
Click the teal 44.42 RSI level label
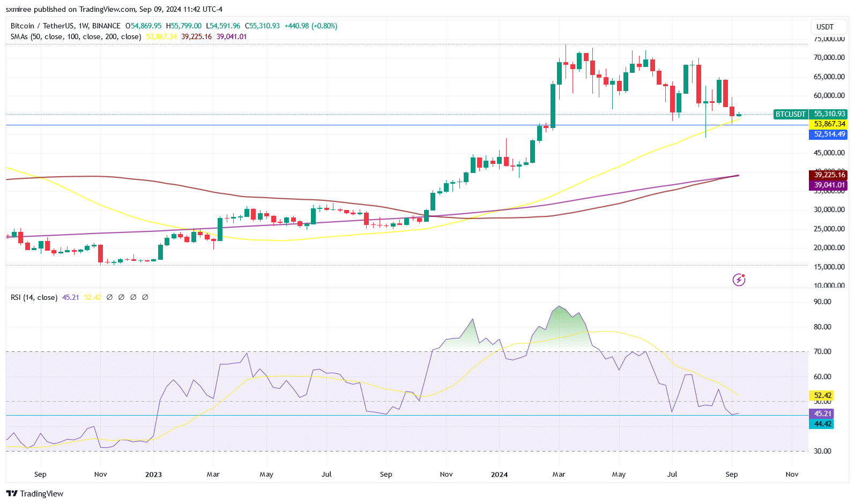tap(821, 424)
